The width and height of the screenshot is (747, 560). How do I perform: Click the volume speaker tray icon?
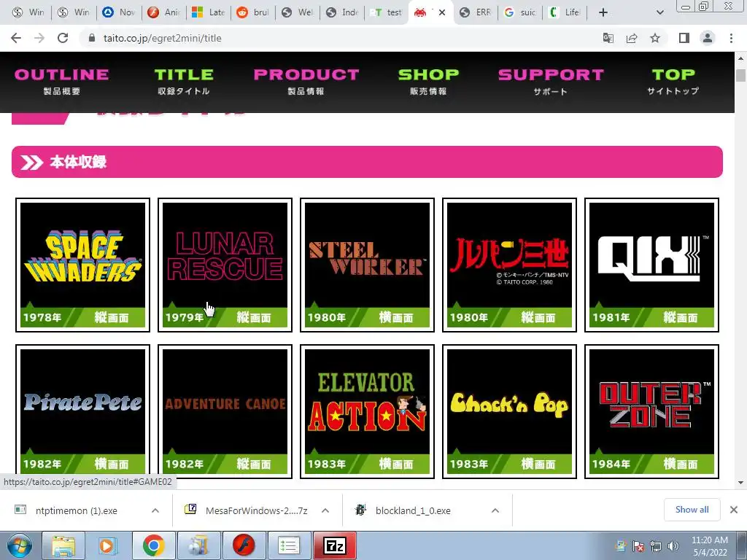[673, 546]
